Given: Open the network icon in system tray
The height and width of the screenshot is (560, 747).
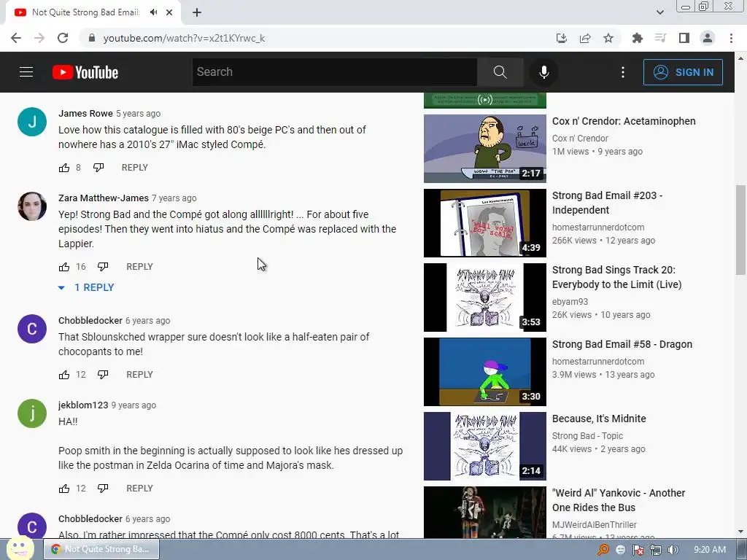Looking at the screenshot, I should [x=656, y=550].
